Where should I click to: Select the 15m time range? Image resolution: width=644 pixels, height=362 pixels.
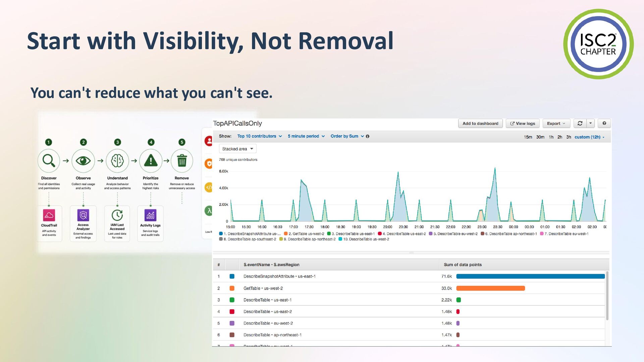[x=528, y=137]
